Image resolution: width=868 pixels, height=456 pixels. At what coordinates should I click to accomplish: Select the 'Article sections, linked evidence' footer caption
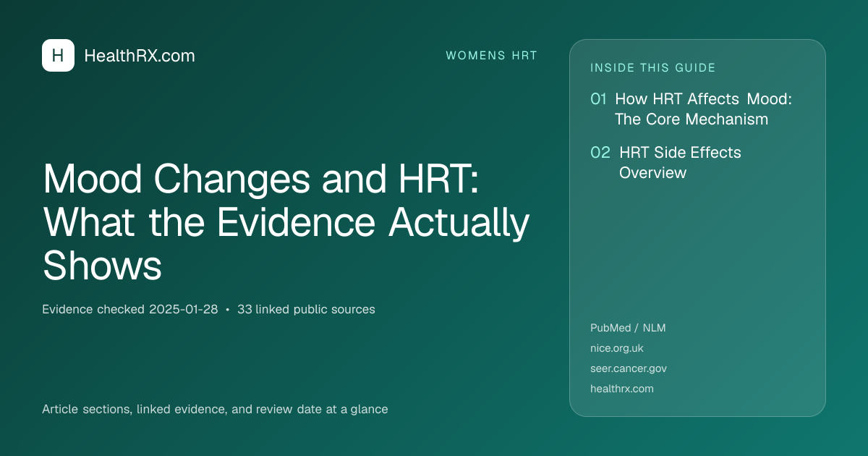point(215,410)
